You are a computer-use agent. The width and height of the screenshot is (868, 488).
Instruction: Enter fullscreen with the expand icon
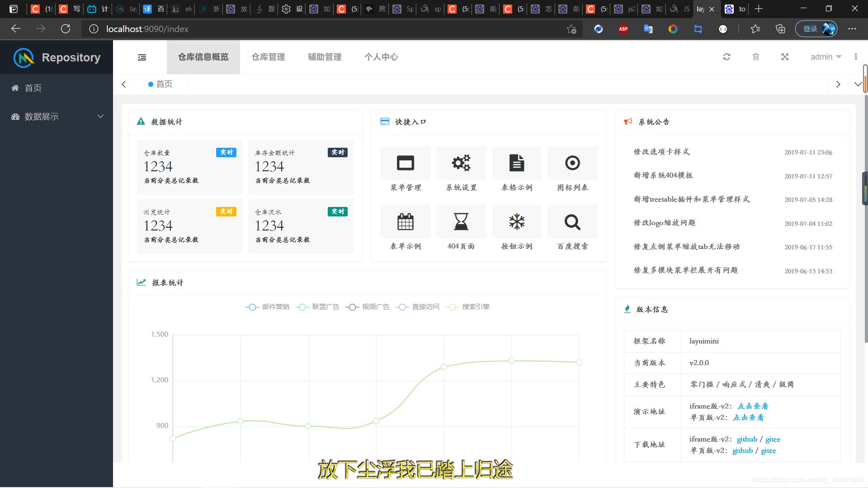pyautogui.click(x=785, y=57)
